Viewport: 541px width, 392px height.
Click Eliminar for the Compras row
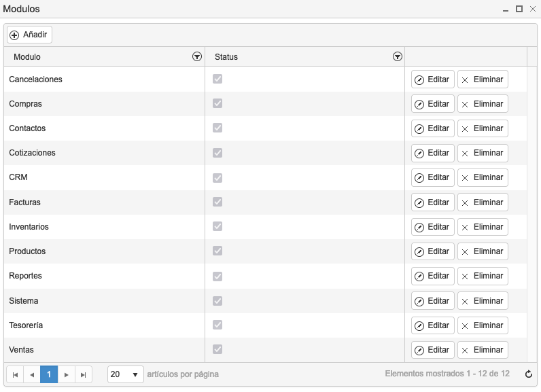[483, 104]
